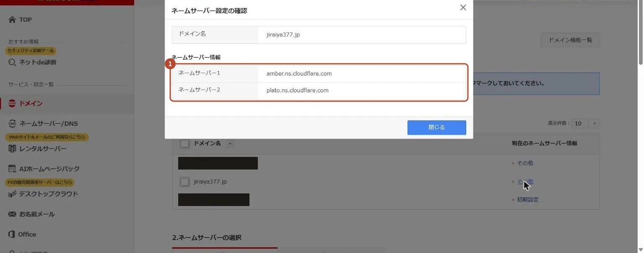Open ネットde診断 magnifier icon
The height and width of the screenshot is (253, 644).
click(12, 63)
